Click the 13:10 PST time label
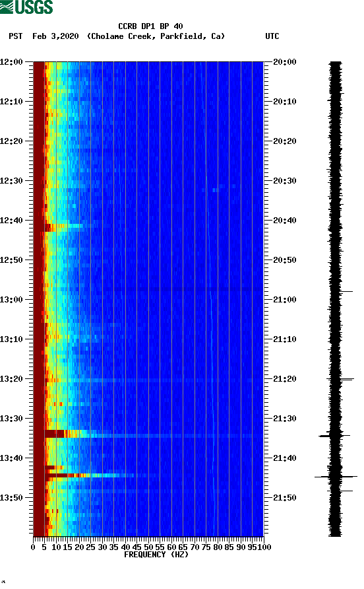 (x=11, y=339)
